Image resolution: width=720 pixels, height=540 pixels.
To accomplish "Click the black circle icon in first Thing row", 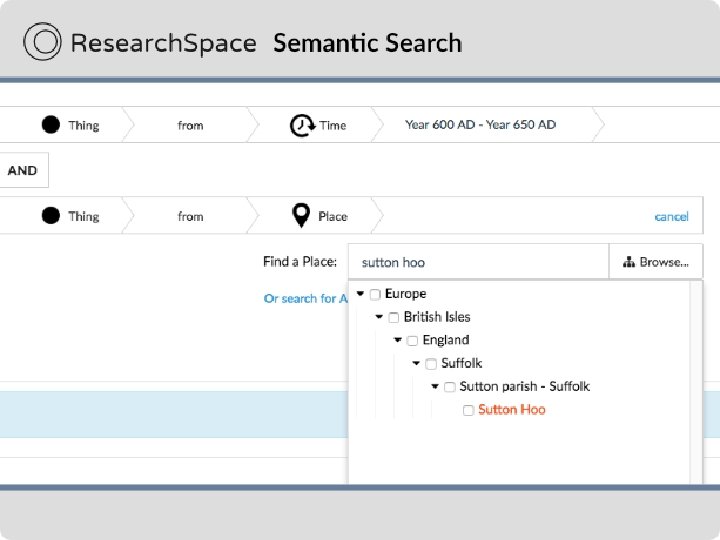I will pyautogui.click(x=51, y=125).
